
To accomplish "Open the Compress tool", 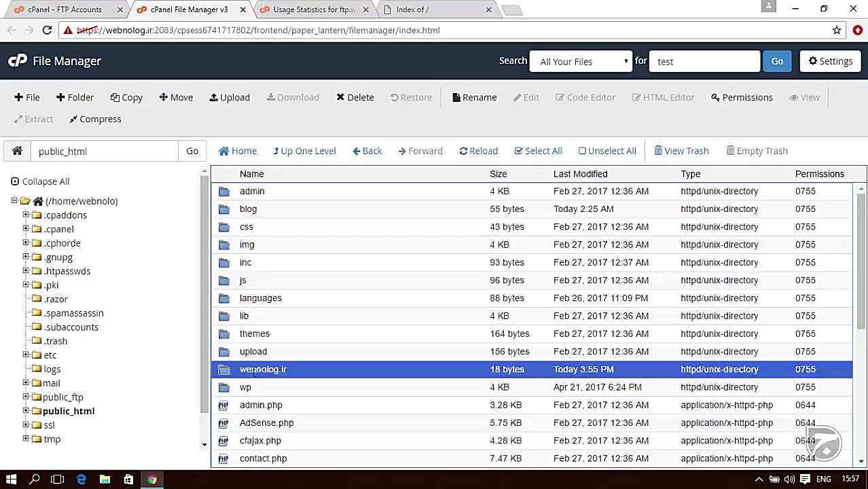I will tap(94, 119).
